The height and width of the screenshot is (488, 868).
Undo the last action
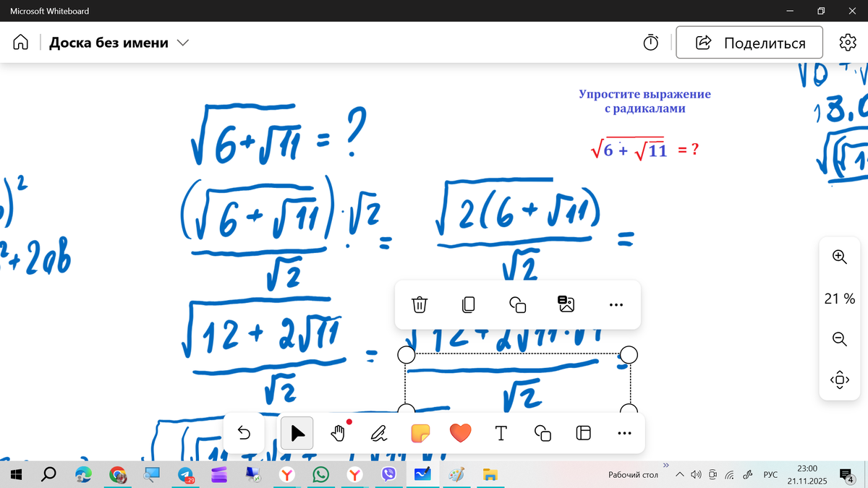click(x=244, y=433)
